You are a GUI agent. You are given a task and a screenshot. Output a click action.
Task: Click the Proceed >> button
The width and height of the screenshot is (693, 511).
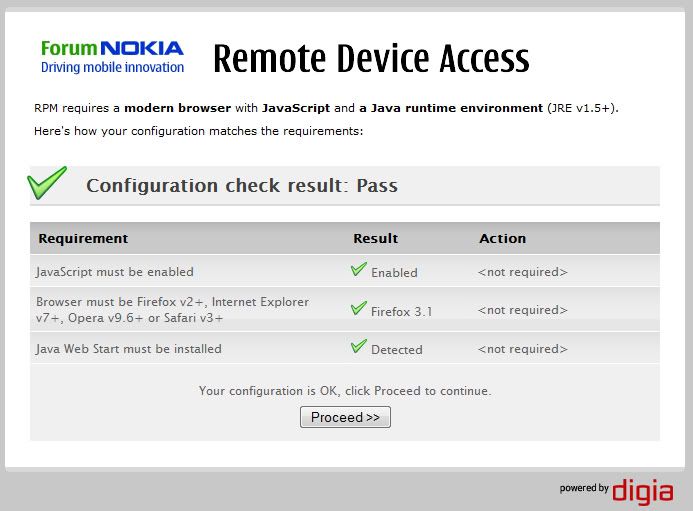coord(345,417)
